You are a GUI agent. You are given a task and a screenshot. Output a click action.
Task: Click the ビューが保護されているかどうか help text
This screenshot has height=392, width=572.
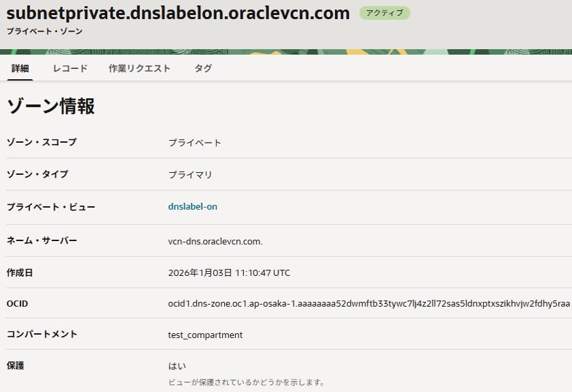click(x=246, y=382)
